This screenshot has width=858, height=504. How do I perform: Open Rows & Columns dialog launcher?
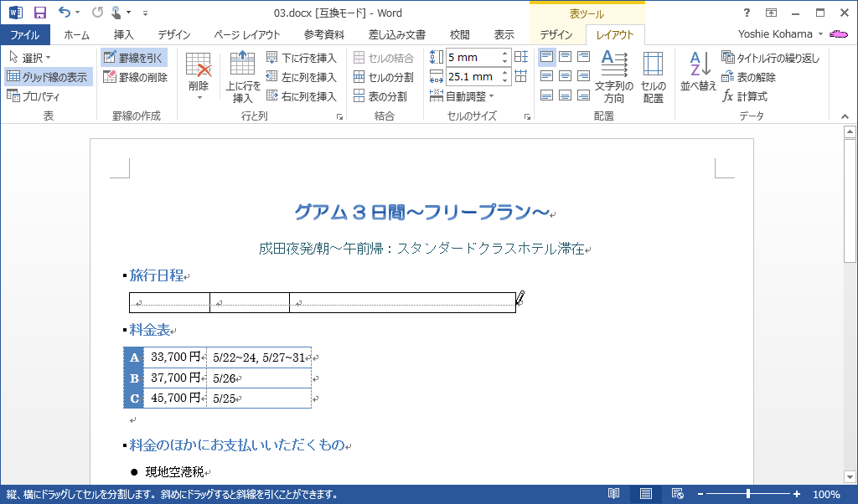pos(340,116)
